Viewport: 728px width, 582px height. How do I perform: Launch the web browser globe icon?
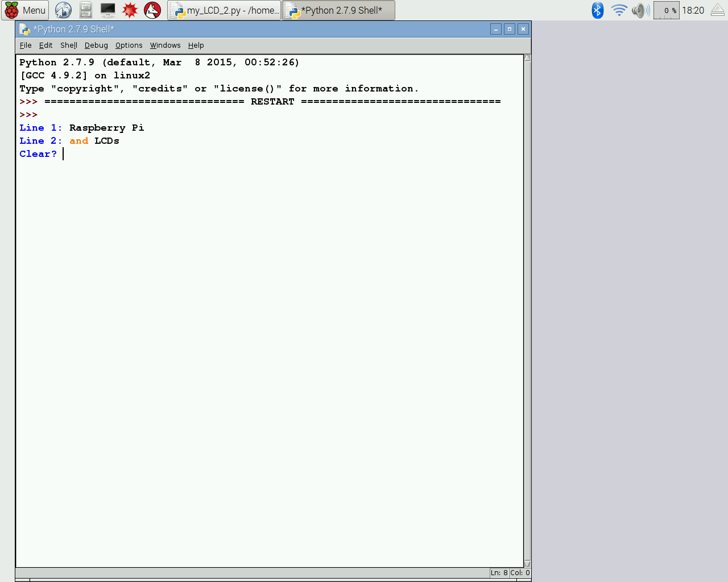click(63, 10)
